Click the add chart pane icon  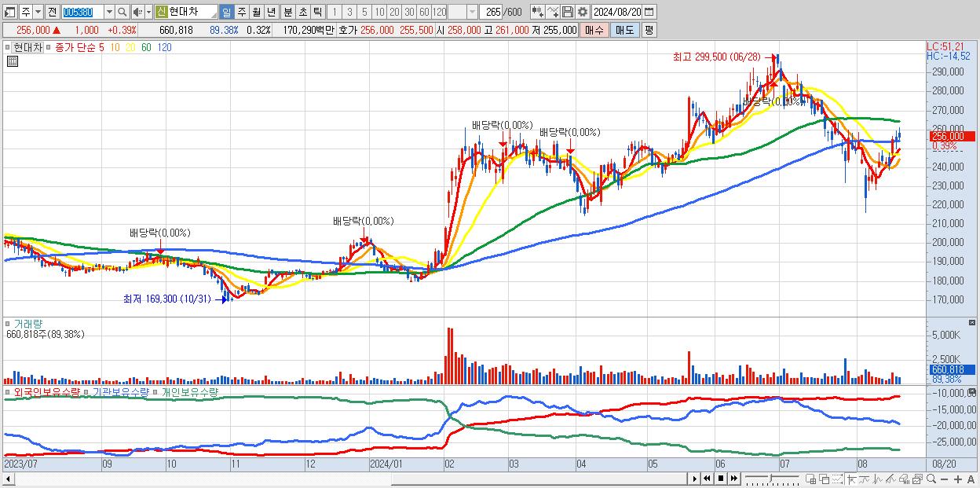point(811,479)
